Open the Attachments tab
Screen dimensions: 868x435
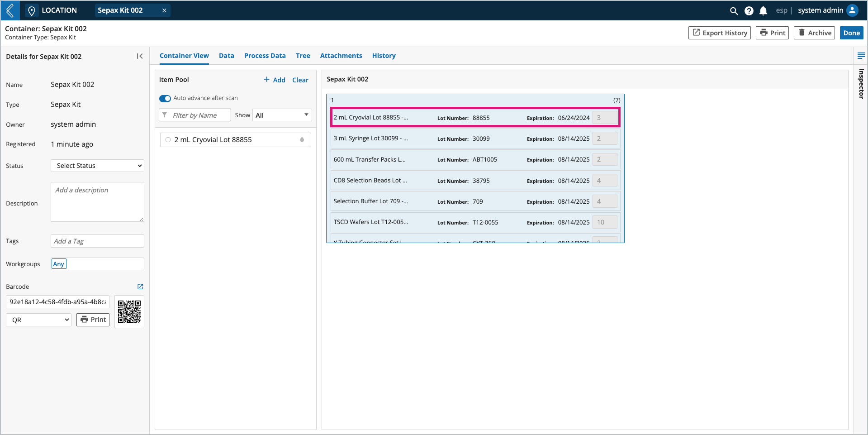tap(341, 56)
